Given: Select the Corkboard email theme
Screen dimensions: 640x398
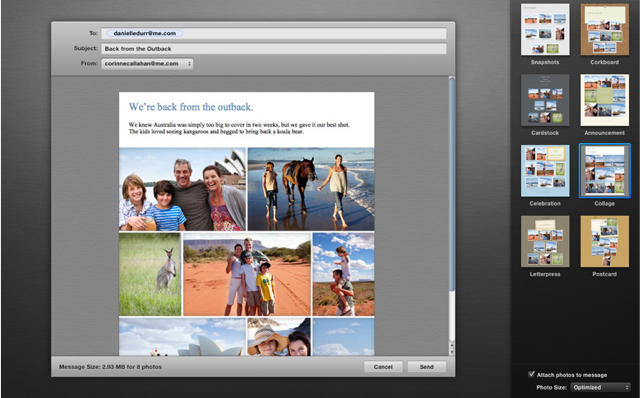Looking at the screenshot, I should tap(604, 29).
